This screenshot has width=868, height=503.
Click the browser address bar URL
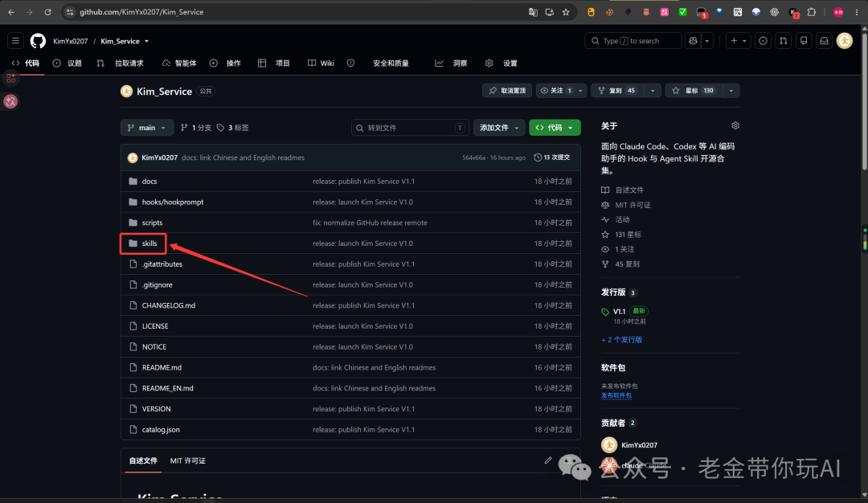click(141, 12)
